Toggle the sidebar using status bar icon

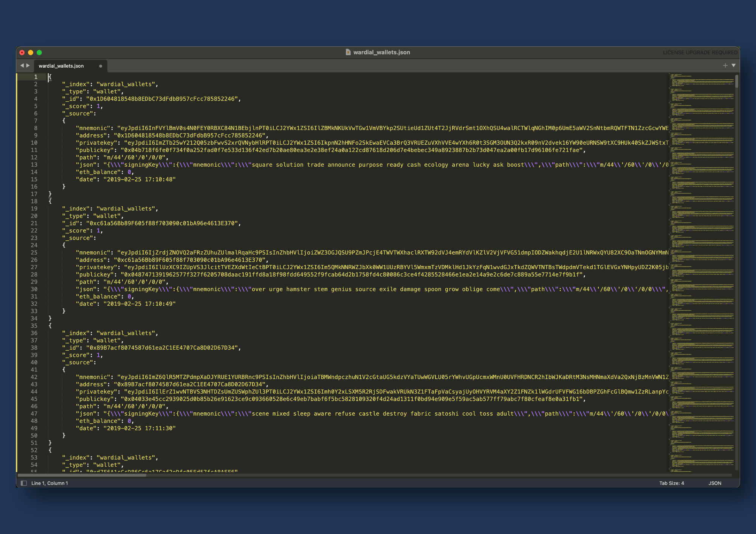point(24,483)
